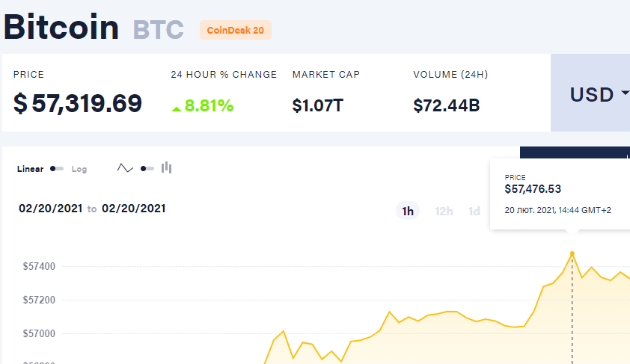Viewport: 630px width, 364px height.
Task: Select the 1h time range tab
Action: [x=408, y=212]
